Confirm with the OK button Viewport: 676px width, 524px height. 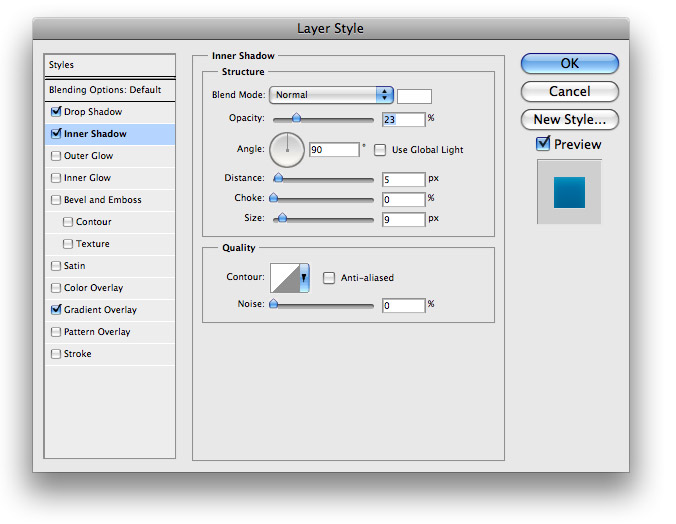click(570, 63)
